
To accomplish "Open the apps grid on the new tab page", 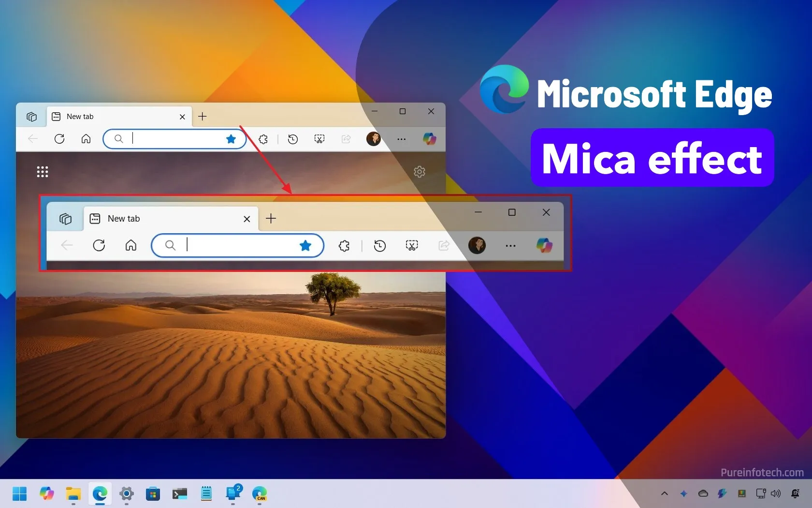I will 43,172.
